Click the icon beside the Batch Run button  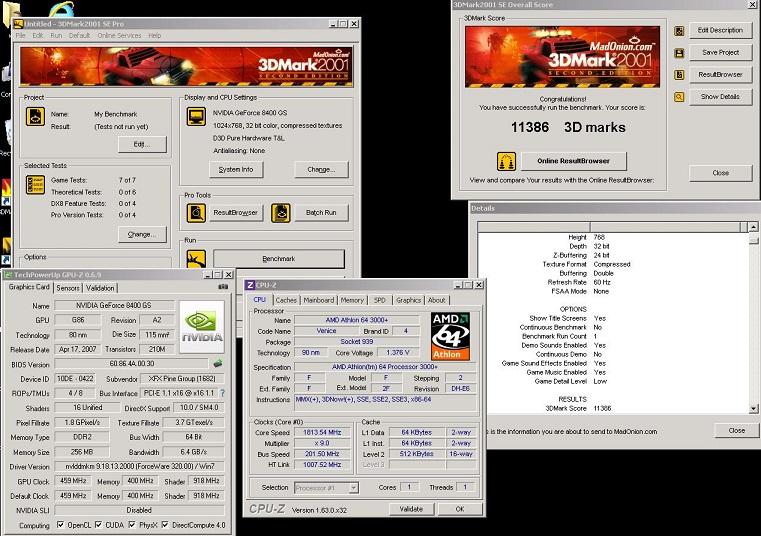(x=281, y=213)
